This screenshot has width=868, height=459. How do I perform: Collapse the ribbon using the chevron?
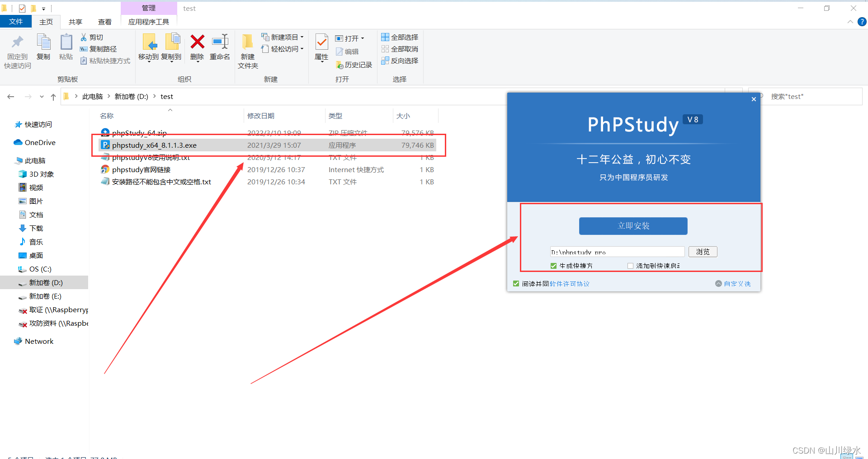850,22
